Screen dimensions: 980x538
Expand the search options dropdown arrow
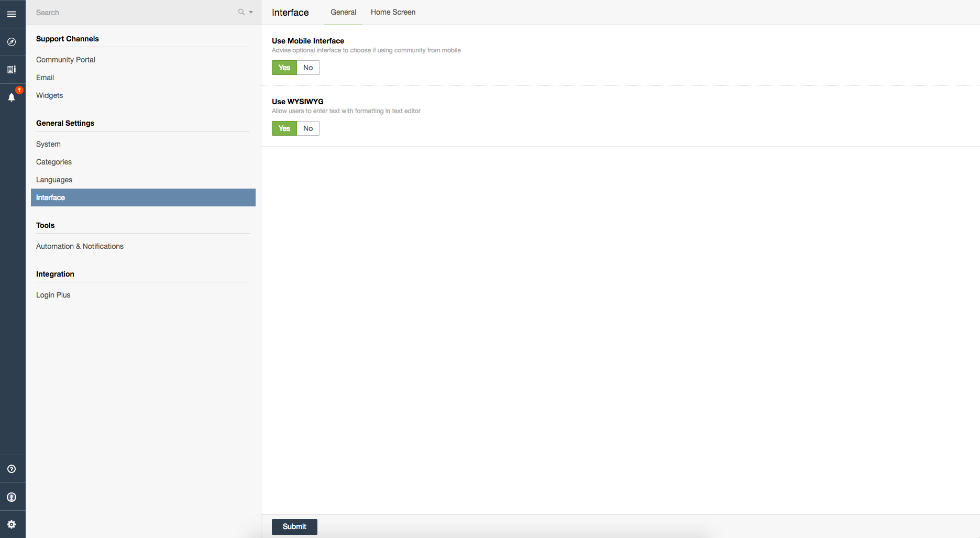251,13
